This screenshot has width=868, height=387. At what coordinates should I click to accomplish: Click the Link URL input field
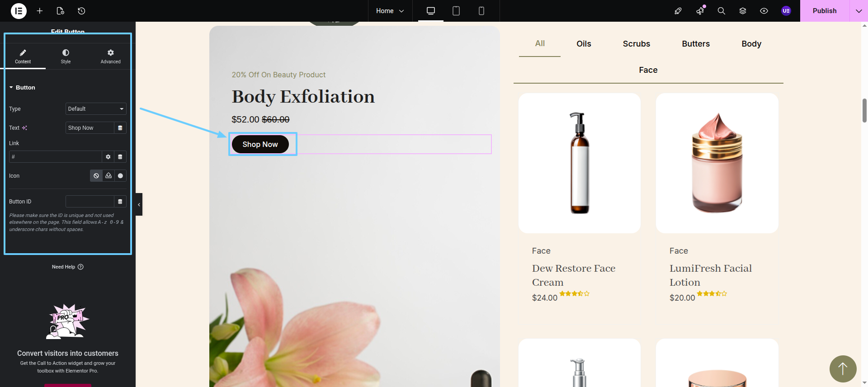[x=55, y=157]
